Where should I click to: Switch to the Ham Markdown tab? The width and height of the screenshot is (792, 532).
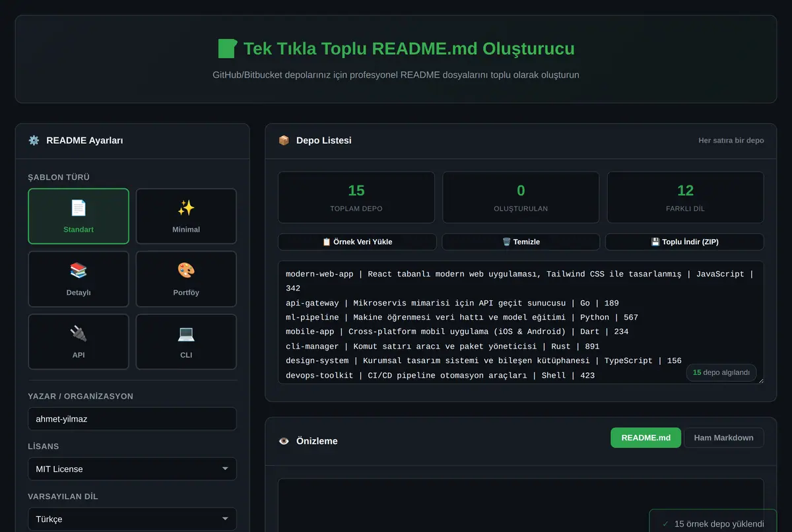[723, 438]
